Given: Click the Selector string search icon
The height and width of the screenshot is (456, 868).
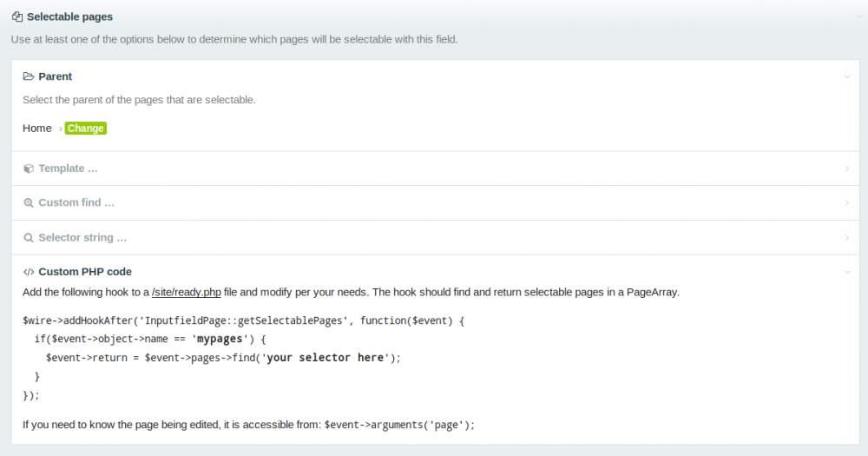Looking at the screenshot, I should [x=29, y=237].
